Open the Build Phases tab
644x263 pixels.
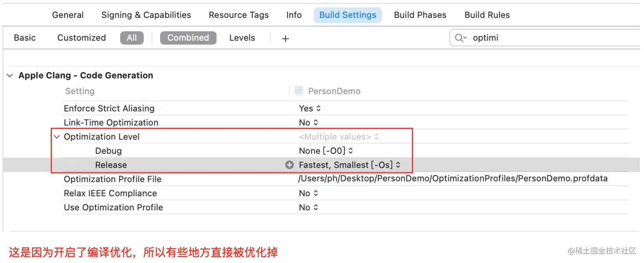420,15
